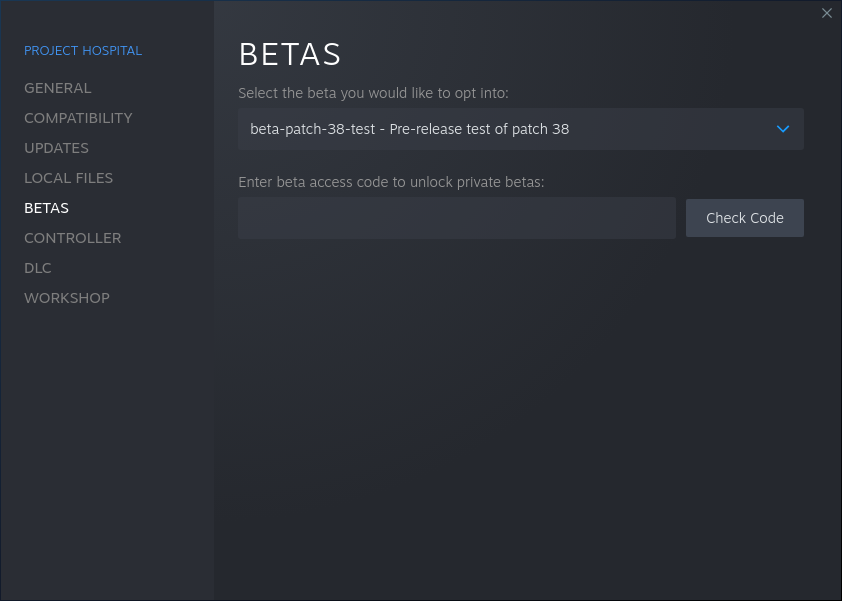
Task: Click the 'Enter beta access code' label
Action: [x=390, y=182]
